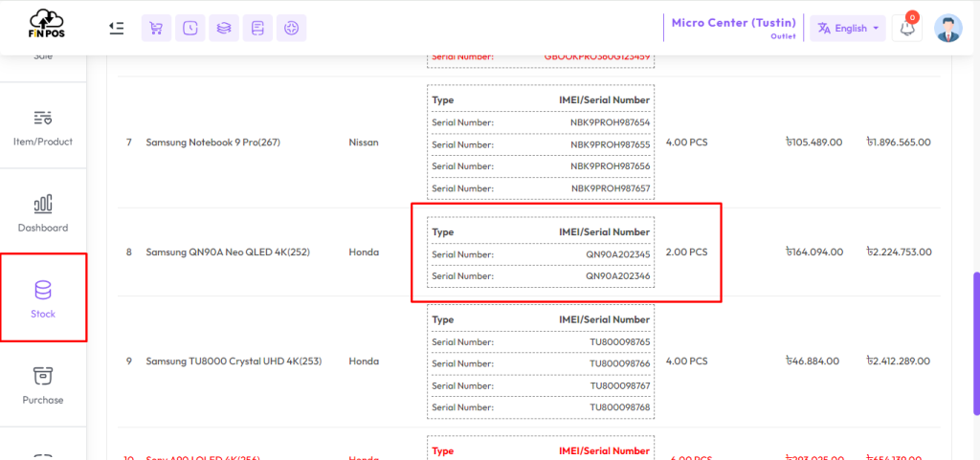
Task: Click serial number QN90A202345
Action: click(x=617, y=254)
